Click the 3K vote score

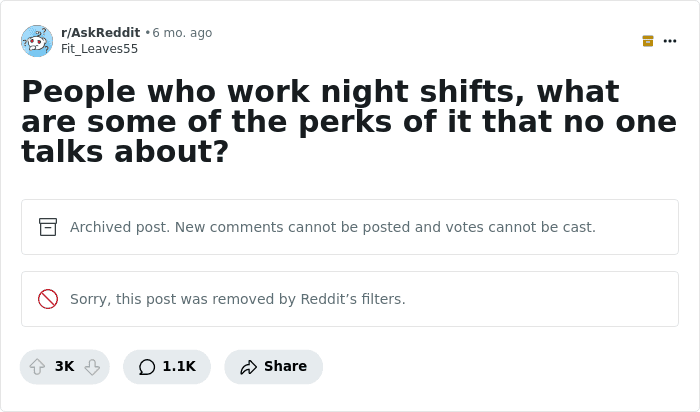click(64, 366)
